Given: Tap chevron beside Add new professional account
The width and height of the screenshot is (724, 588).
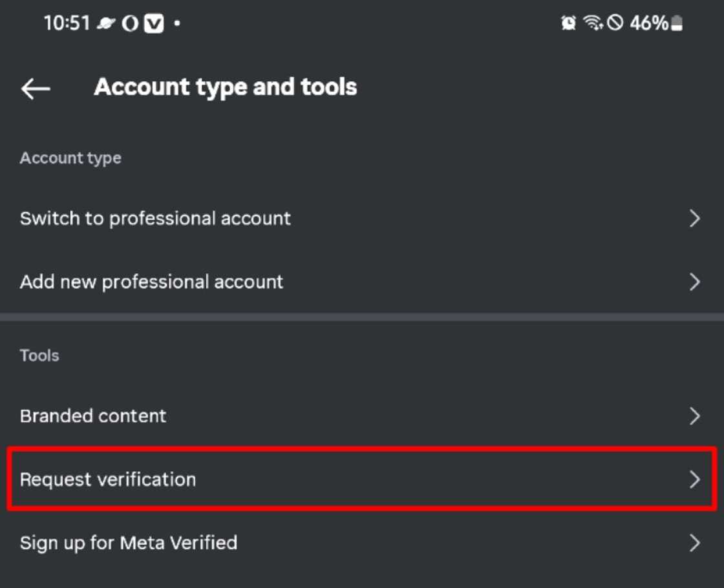Looking at the screenshot, I should coord(694,282).
